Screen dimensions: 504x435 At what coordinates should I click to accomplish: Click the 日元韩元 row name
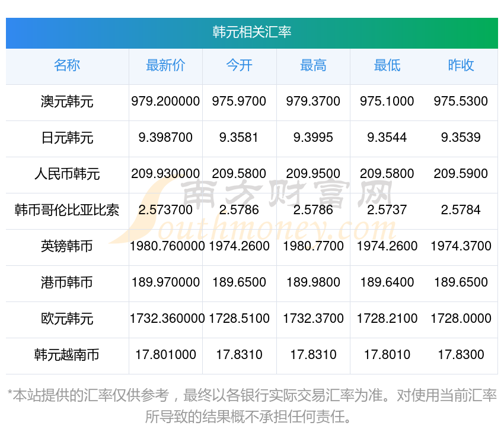pyautogui.click(x=67, y=138)
